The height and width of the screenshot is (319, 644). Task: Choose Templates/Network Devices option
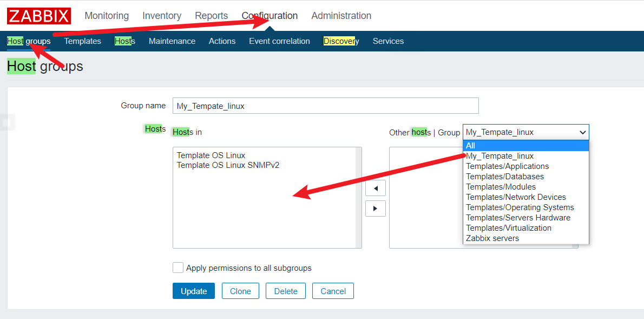[525, 197]
